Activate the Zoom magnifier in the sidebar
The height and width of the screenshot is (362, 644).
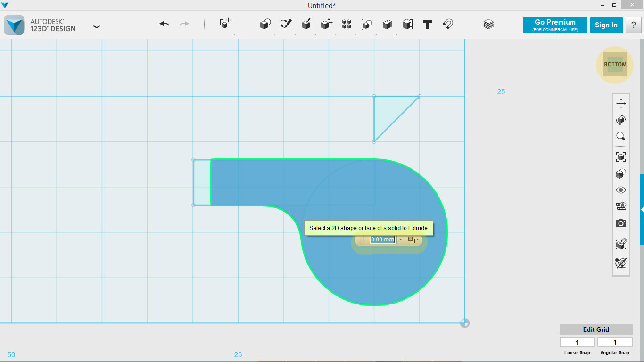click(x=620, y=136)
